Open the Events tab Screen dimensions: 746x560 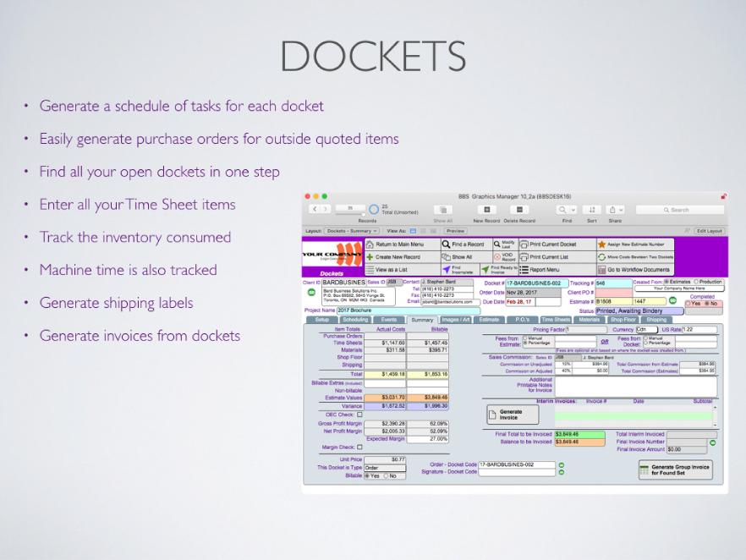click(x=389, y=320)
